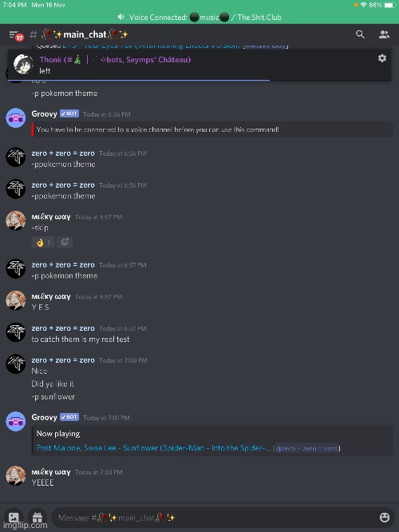Viewport: 399px width, 532px height.
Task: Open message search magnifier icon
Action: (x=360, y=34)
